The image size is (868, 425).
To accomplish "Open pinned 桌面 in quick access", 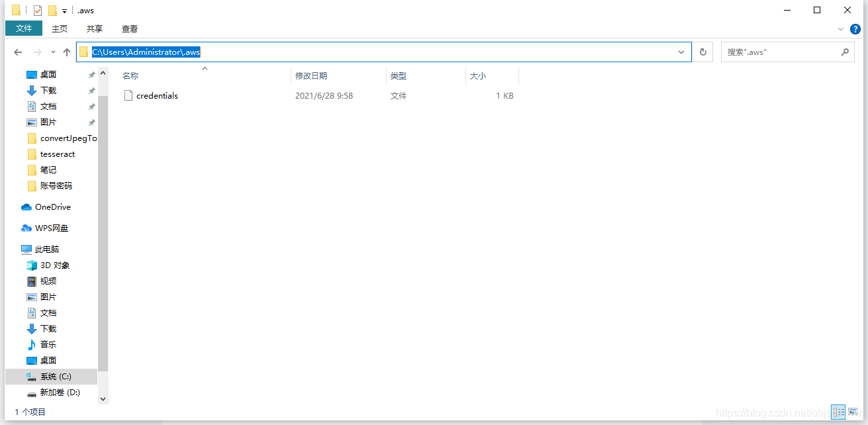I will pyautogui.click(x=48, y=75).
